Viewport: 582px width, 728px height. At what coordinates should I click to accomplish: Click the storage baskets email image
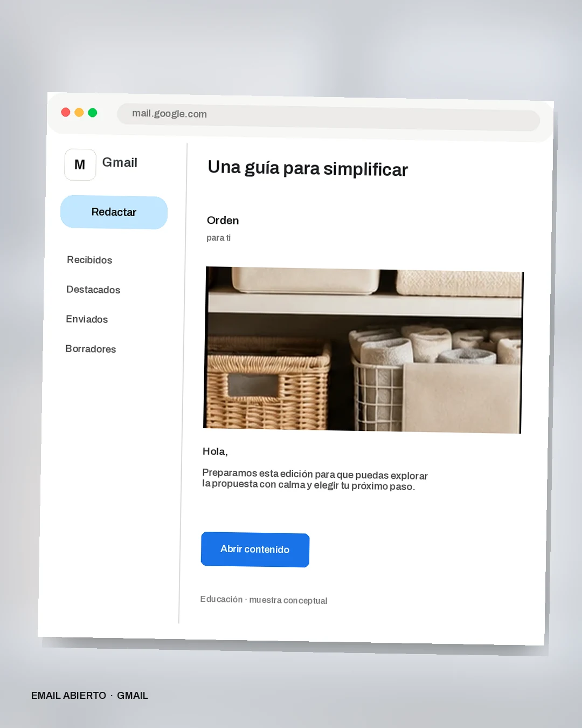coord(363,350)
